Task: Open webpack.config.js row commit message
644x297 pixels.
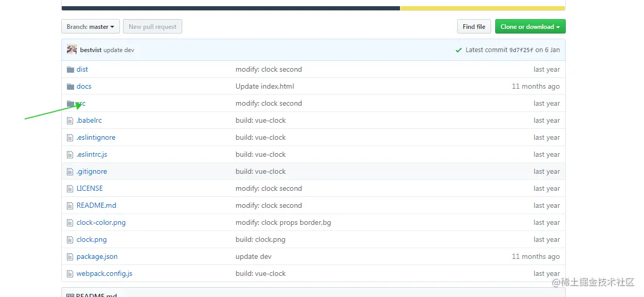Action: [260, 274]
